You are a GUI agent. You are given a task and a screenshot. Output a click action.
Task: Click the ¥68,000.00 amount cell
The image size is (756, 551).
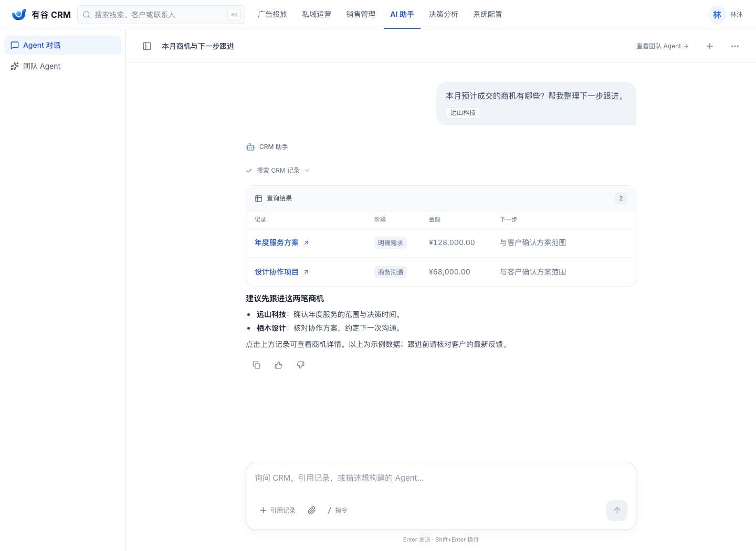click(449, 272)
